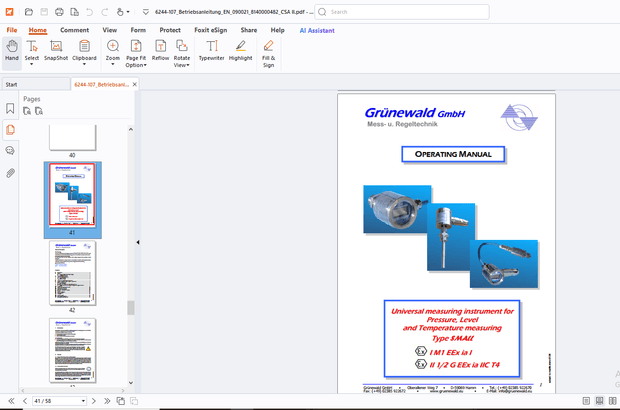Open the touch mode hand dropdown
Screen dimensions: 620x410
coord(123,12)
